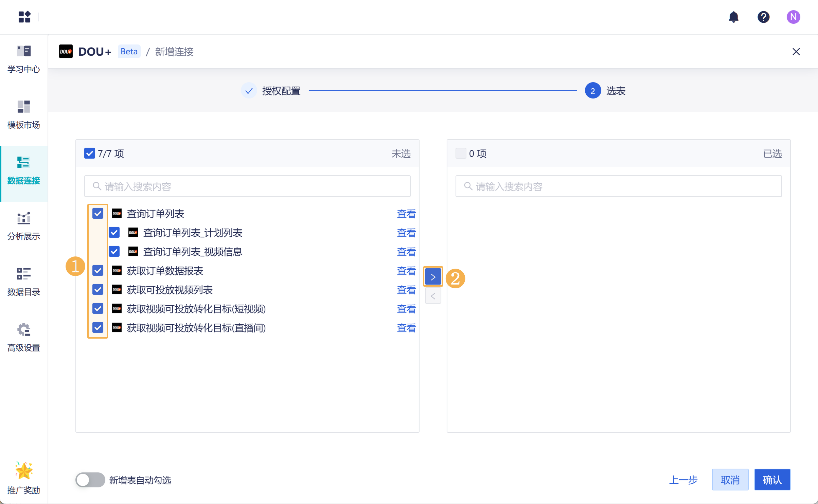Image resolution: width=818 pixels, height=504 pixels.
Task: Open 模板市场 from the sidebar
Action: coord(23,115)
